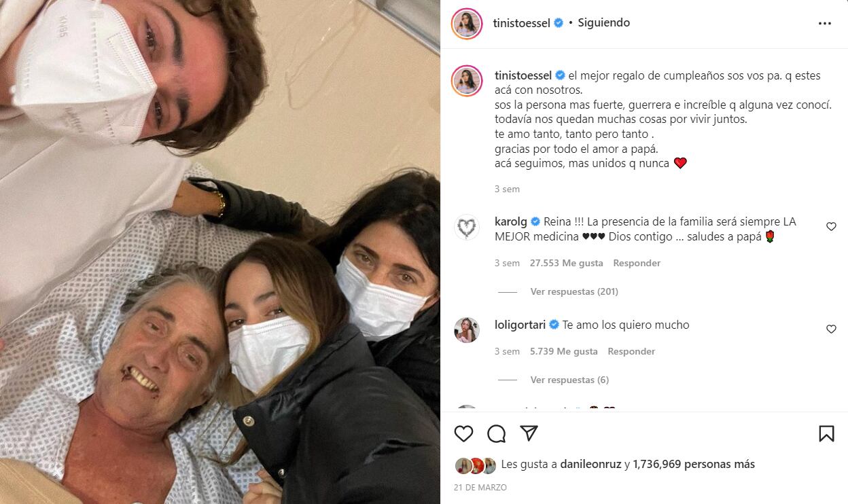Like karolg's comment with the heart
The image size is (848, 504).
(x=831, y=227)
